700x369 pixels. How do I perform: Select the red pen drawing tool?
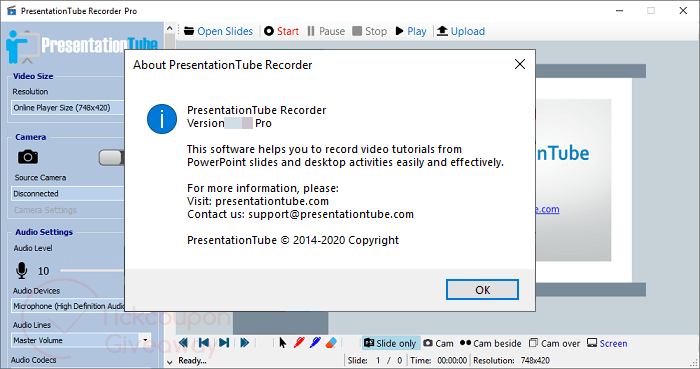coord(299,343)
